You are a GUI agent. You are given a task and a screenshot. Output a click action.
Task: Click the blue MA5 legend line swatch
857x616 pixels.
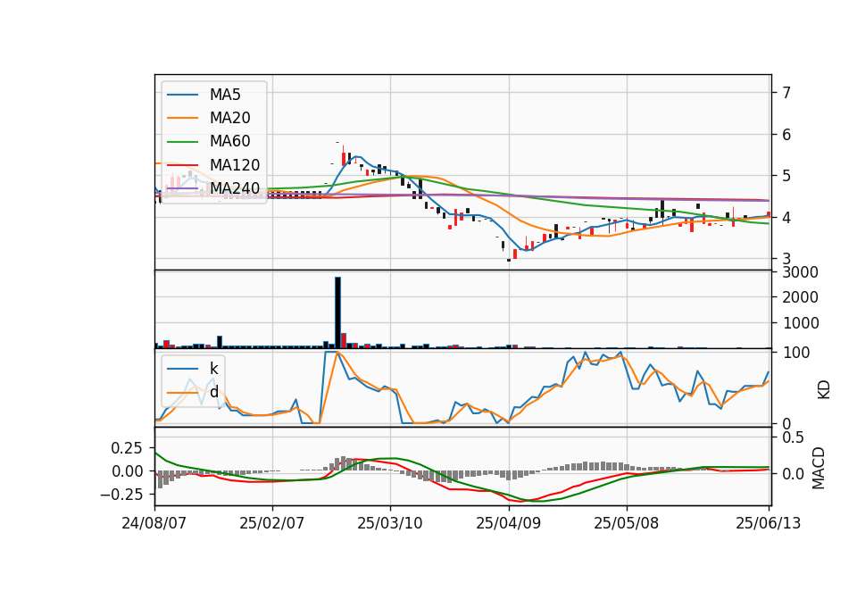click(x=182, y=96)
